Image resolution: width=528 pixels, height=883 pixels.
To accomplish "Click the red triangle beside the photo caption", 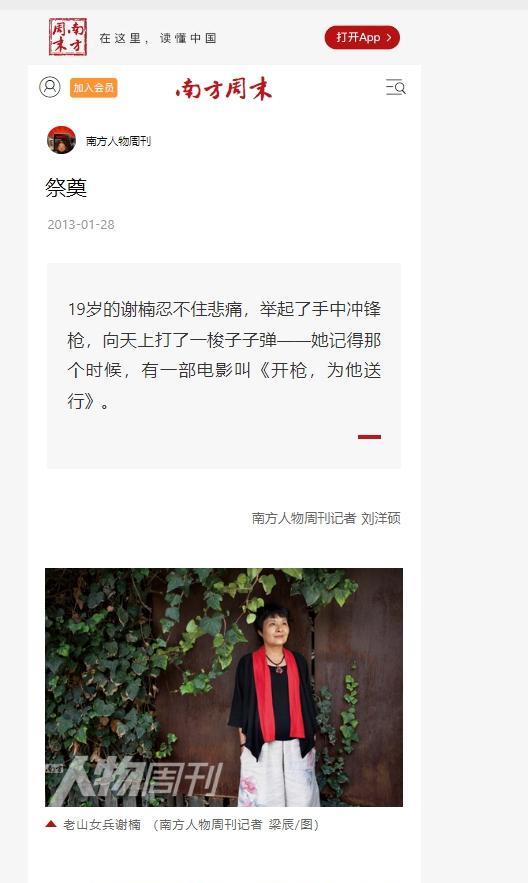I will click(x=51, y=824).
